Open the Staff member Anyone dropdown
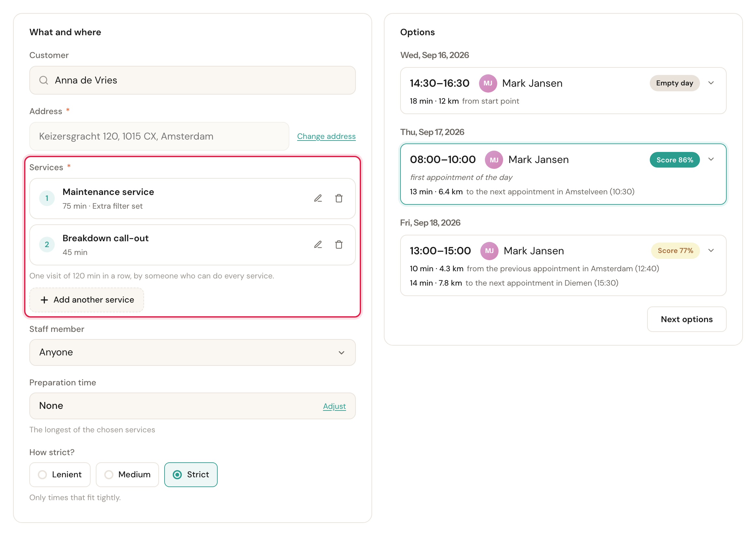756x536 pixels. coord(192,352)
